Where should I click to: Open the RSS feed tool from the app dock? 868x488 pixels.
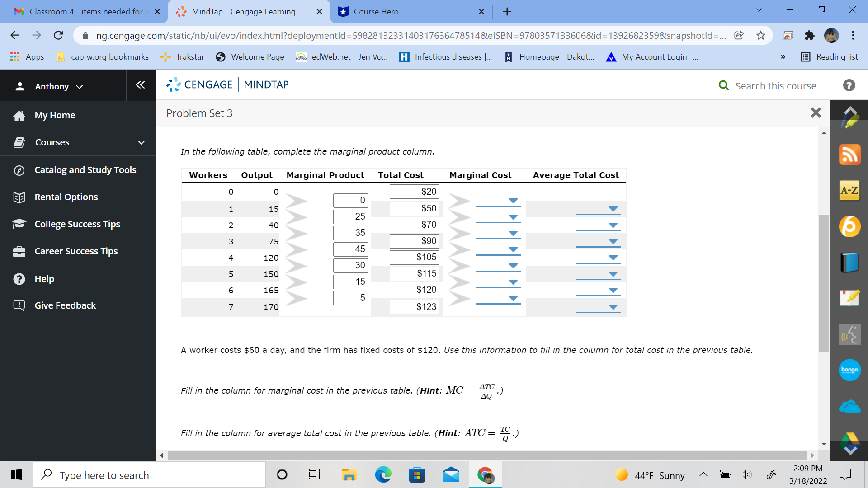point(850,154)
